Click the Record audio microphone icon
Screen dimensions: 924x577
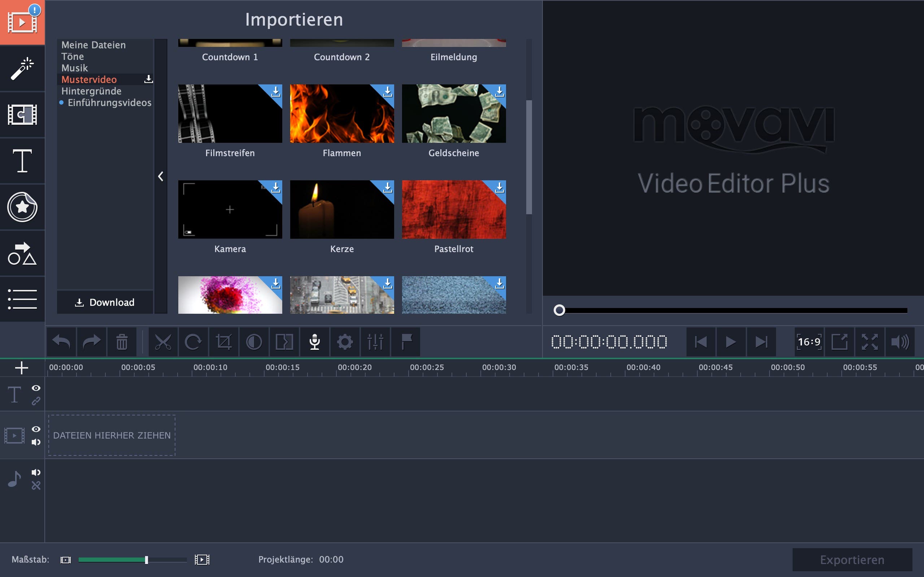point(314,342)
